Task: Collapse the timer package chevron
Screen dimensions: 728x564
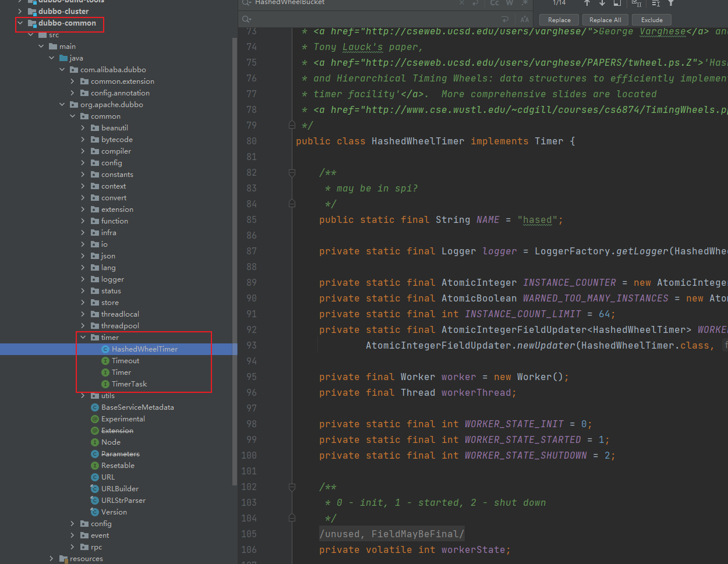Action: coord(83,338)
